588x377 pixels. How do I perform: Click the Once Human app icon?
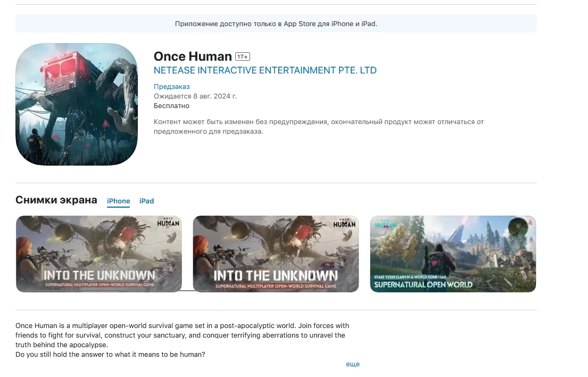(77, 104)
